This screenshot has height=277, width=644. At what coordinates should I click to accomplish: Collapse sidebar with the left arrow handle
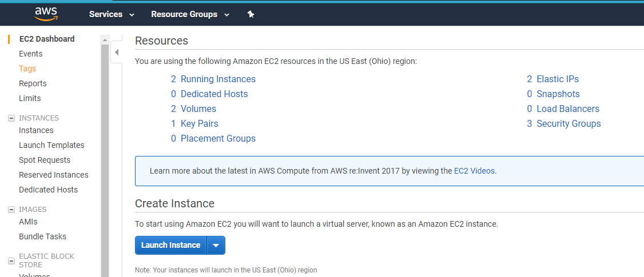click(117, 53)
